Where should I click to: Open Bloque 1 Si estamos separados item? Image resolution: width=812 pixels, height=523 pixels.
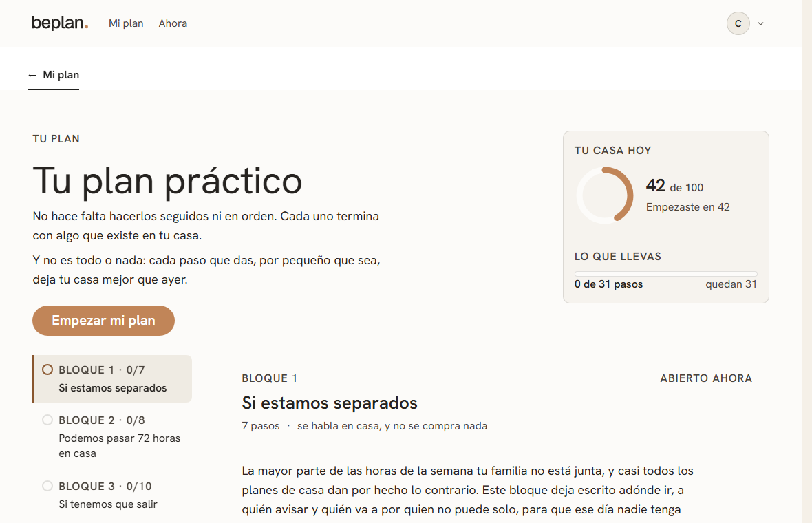tap(112, 378)
